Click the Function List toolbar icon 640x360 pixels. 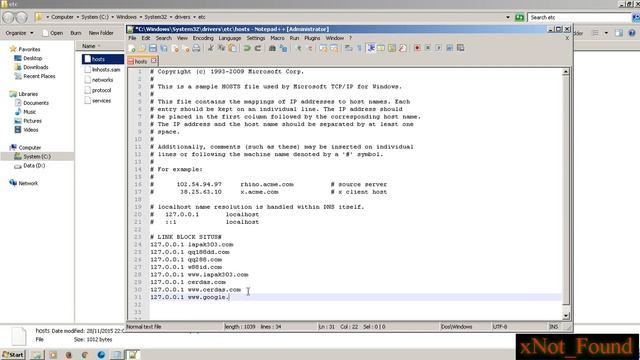(402, 48)
